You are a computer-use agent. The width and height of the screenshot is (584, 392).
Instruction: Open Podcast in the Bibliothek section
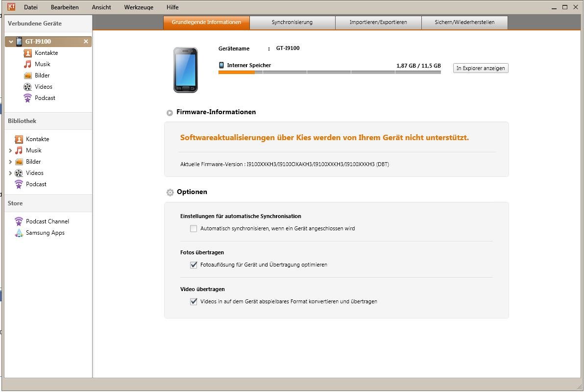[x=36, y=184]
